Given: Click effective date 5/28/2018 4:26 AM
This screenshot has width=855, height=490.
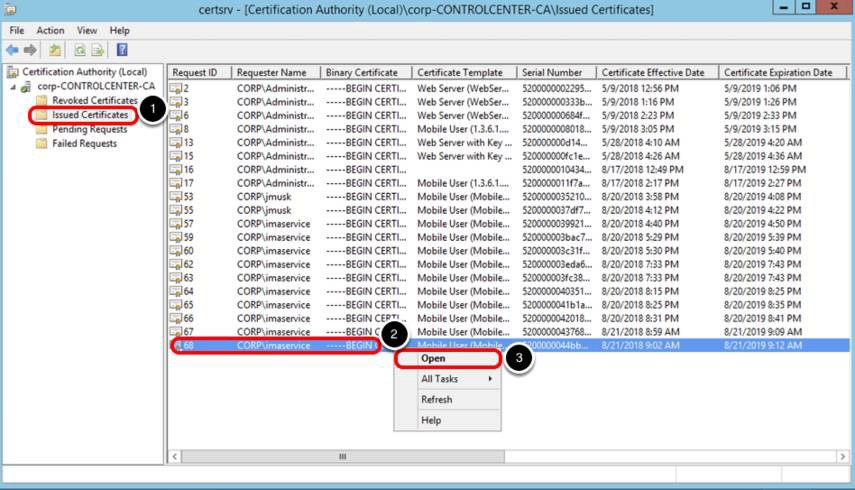Looking at the screenshot, I should [640, 156].
